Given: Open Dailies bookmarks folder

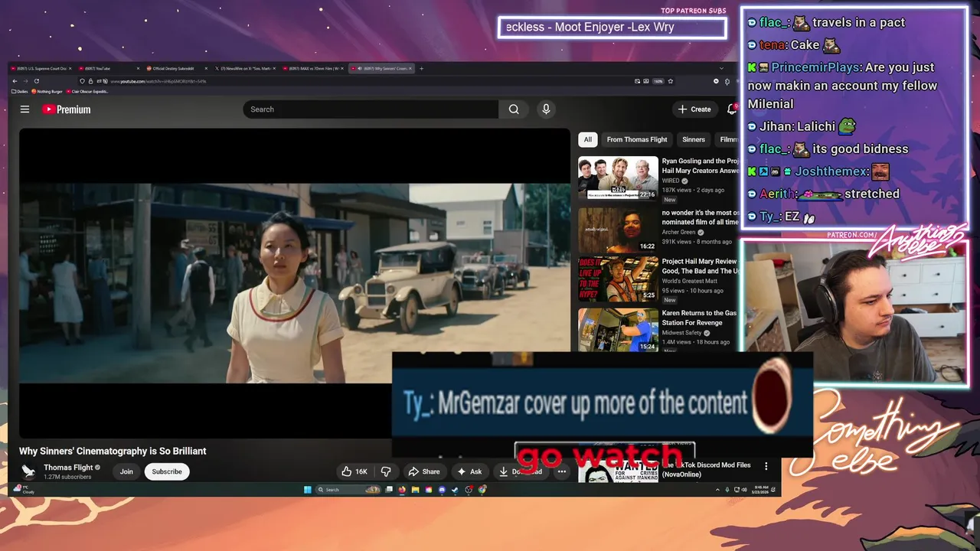Looking at the screenshot, I should point(19,91).
